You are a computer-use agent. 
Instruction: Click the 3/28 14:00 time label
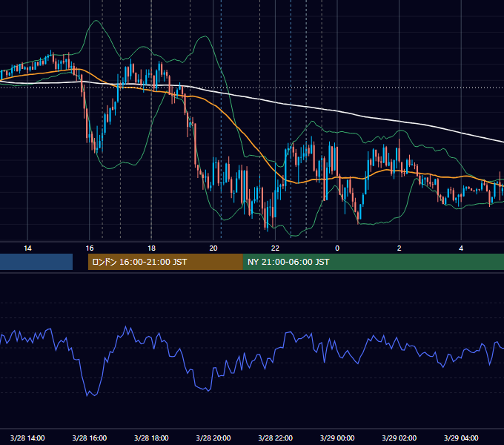click(x=27, y=438)
